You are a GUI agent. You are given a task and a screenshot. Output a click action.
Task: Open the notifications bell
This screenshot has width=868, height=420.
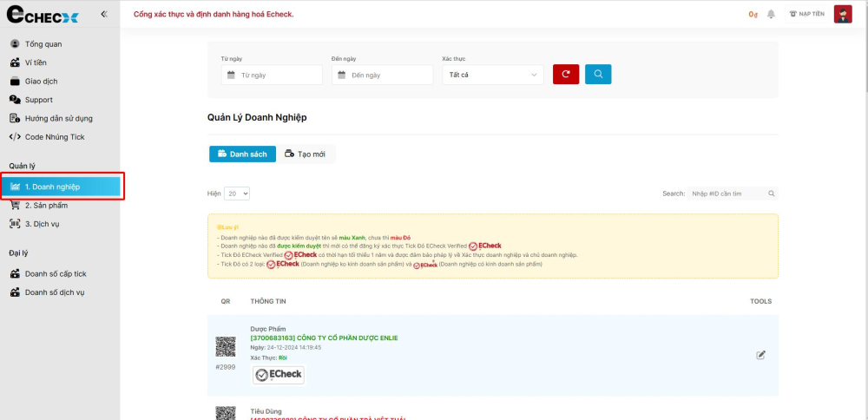pyautogui.click(x=771, y=14)
